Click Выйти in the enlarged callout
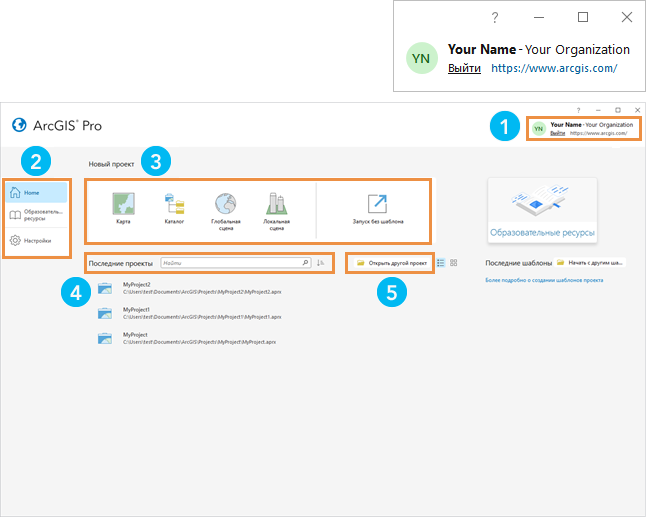 464,68
